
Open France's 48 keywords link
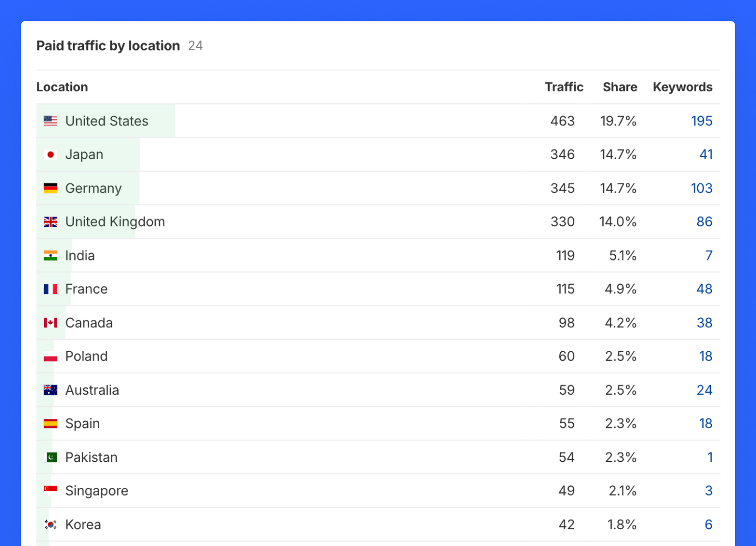tap(705, 289)
